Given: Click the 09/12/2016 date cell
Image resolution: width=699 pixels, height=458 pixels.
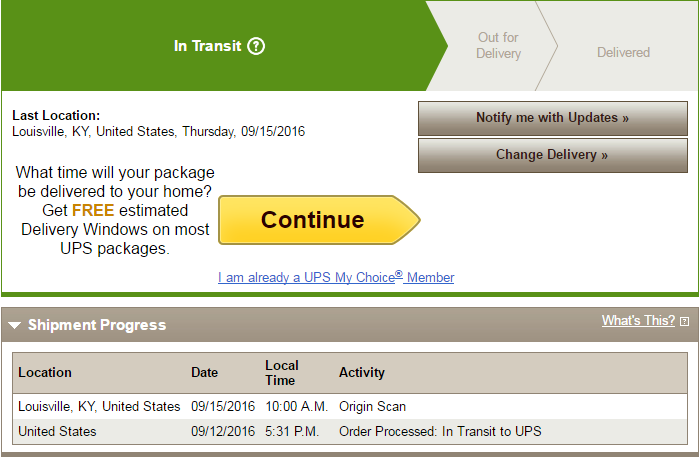Looking at the screenshot, I should (223, 431).
